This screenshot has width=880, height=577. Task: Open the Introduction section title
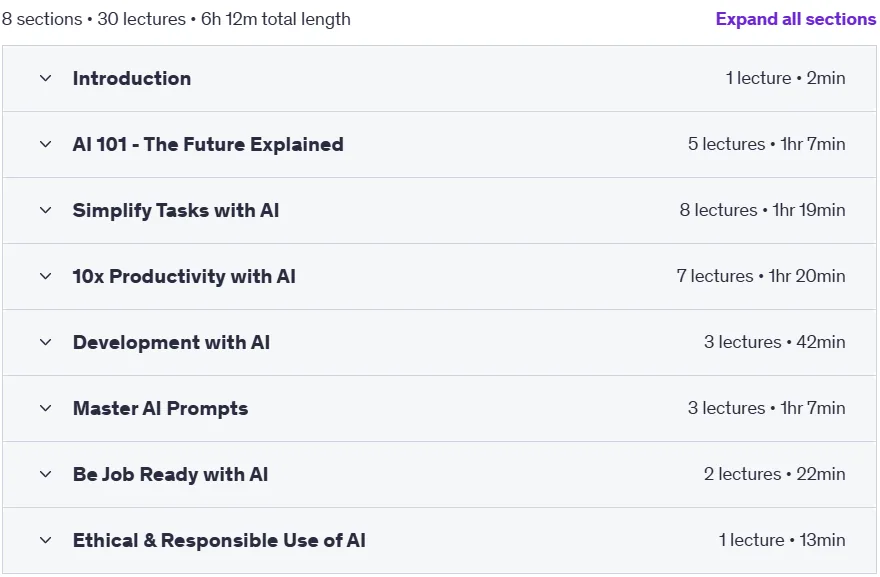(x=132, y=79)
